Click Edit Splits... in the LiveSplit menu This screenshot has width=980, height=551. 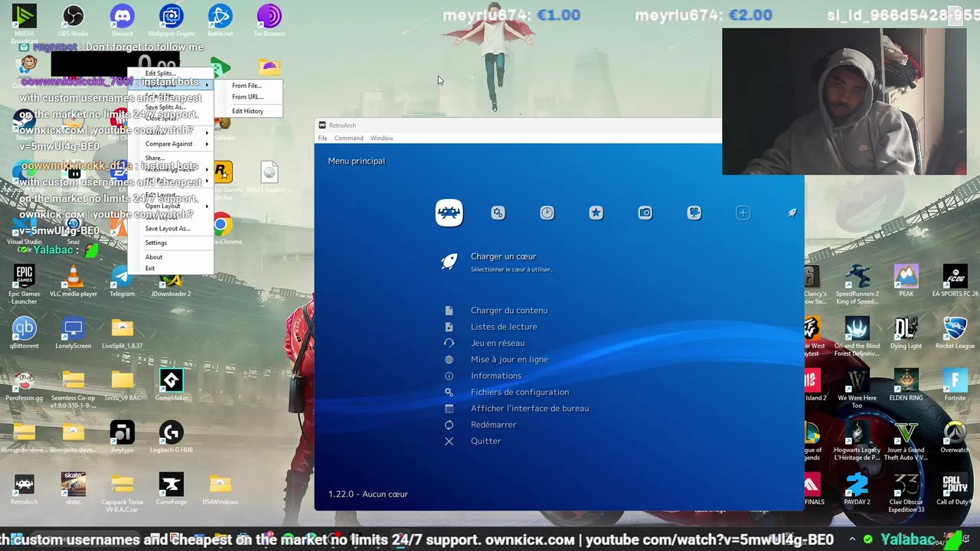[160, 73]
